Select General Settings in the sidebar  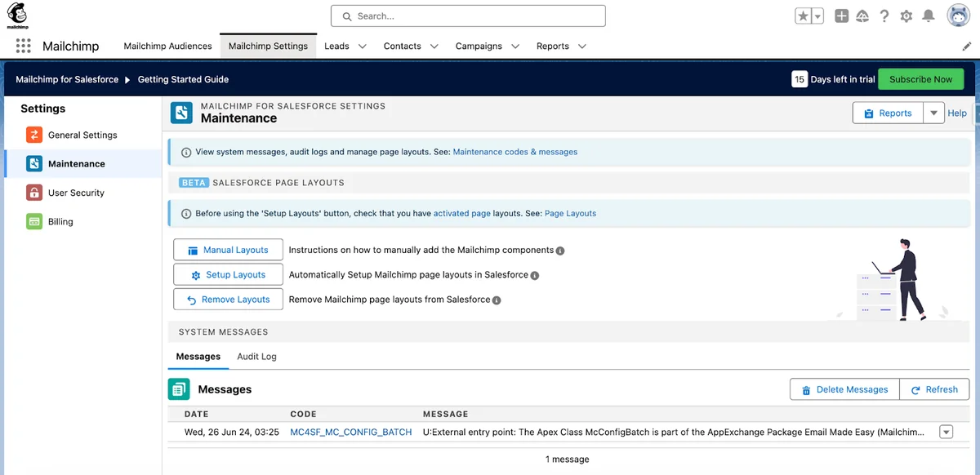[82, 135]
